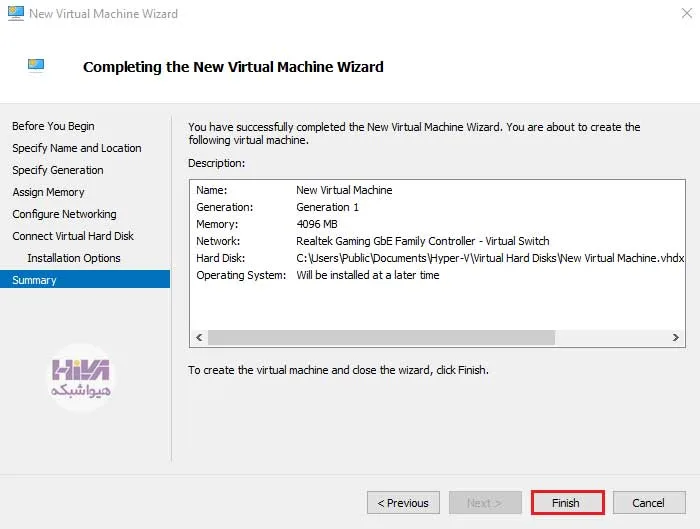Click the 'Memory:' label
The width and height of the screenshot is (700, 529).
217,224
